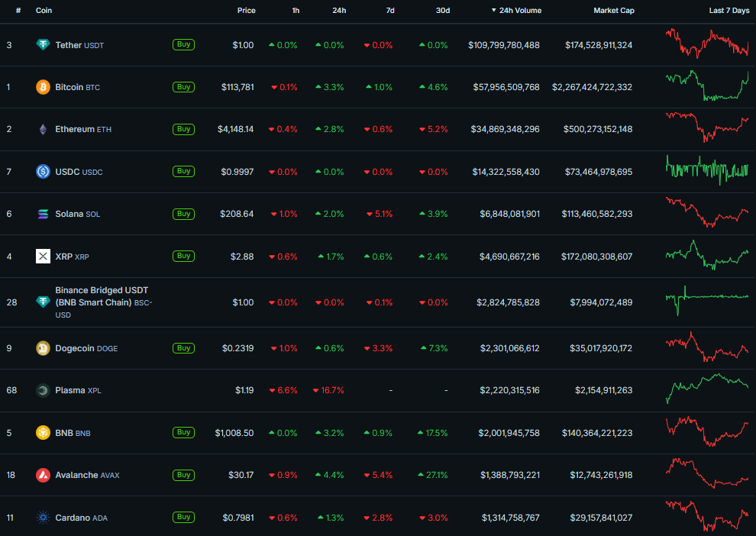Click Ethereum price $4,148.14
Image resolution: width=756 pixels, height=536 pixels.
tap(235, 129)
